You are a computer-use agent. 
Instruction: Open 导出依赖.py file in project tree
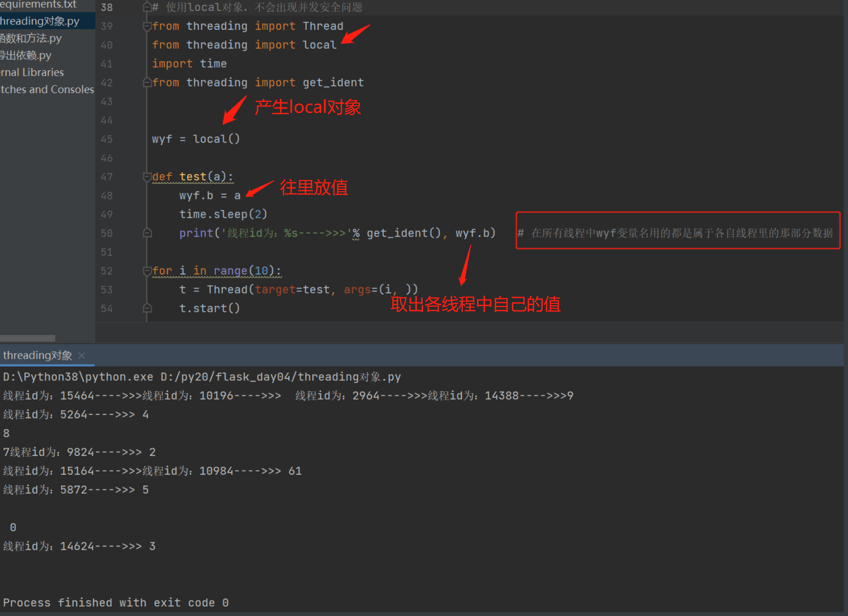coord(26,55)
